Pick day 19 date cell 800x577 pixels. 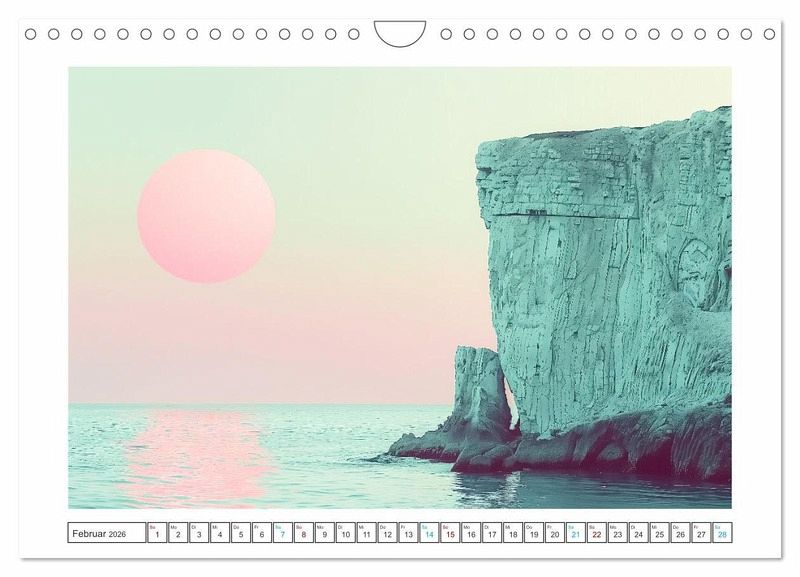[534, 532]
